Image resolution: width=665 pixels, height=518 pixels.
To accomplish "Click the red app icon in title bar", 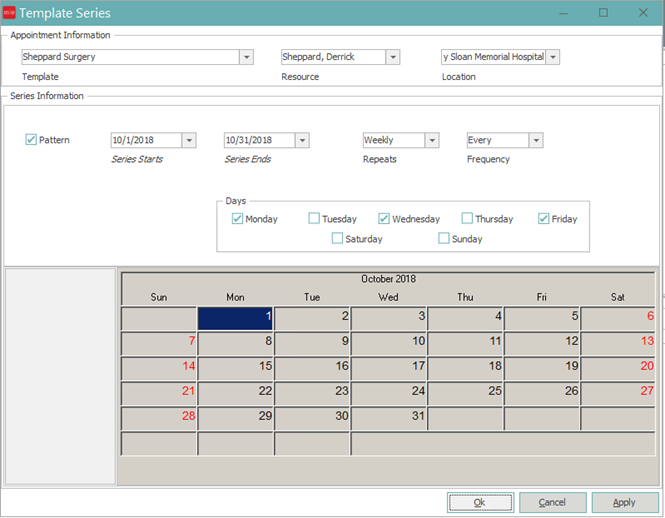I will [9, 13].
